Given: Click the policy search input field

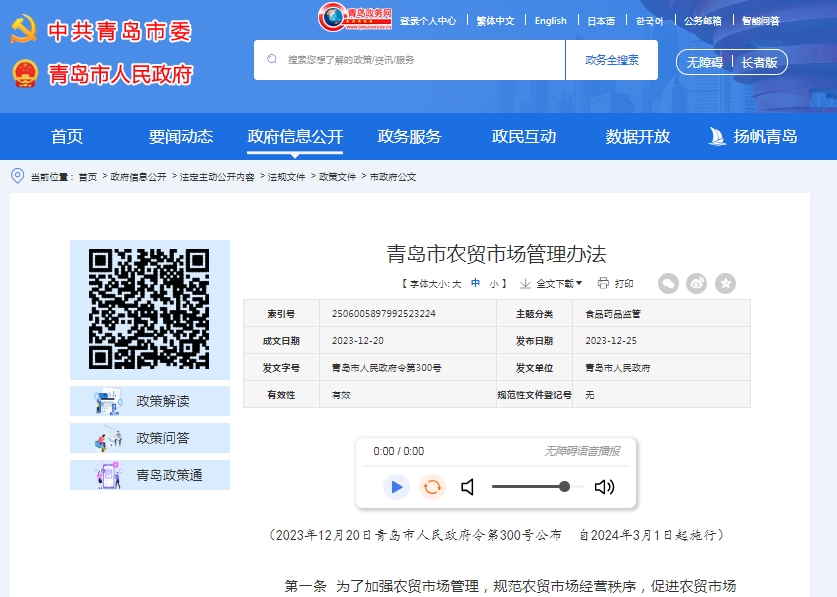Looking at the screenshot, I should (420, 60).
